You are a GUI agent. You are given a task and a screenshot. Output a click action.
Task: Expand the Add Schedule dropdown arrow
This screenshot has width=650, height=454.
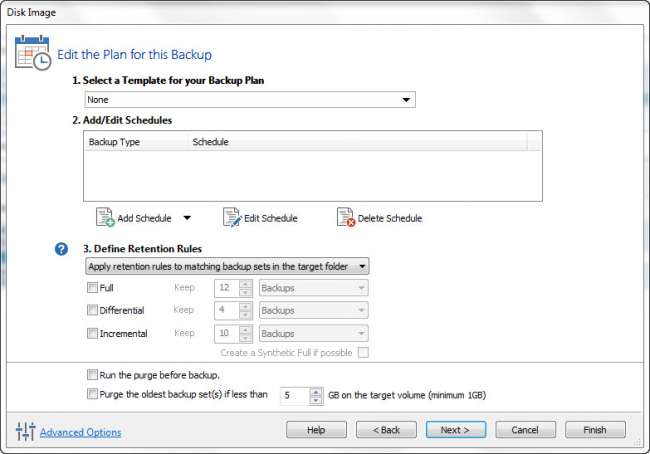(187, 218)
